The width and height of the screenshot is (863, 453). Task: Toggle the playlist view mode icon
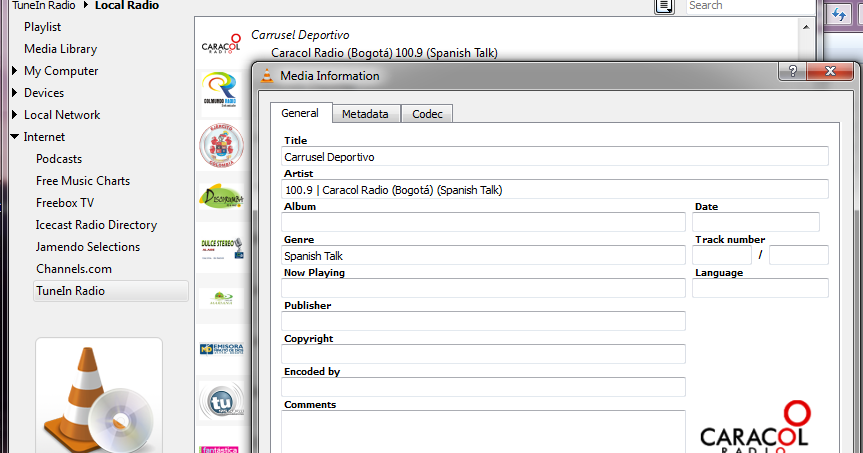click(x=664, y=6)
